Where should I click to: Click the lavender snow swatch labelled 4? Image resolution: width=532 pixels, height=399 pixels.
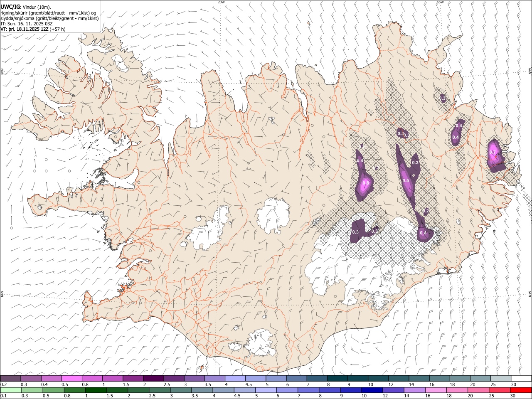pyautogui.click(x=235, y=378)
